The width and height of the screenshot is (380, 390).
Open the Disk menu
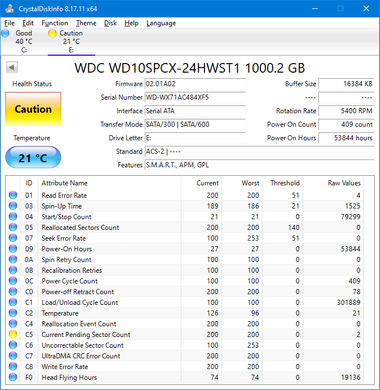[110, 23]
